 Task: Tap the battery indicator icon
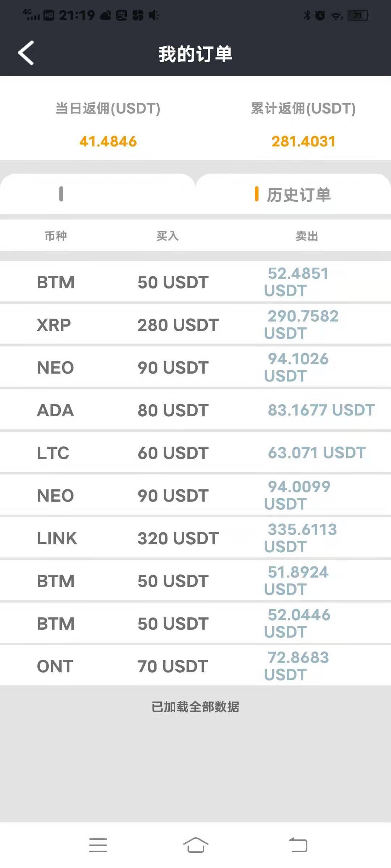click(358, 15)
